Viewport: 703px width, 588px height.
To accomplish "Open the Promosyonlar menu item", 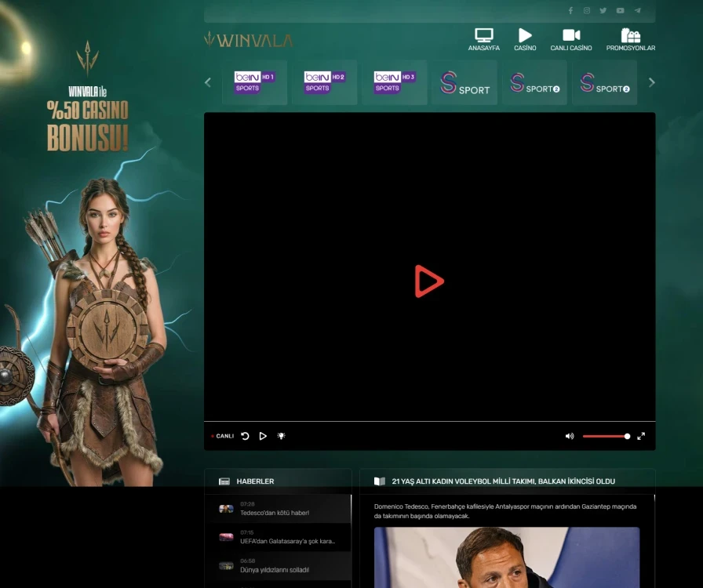I will (630, 39).
